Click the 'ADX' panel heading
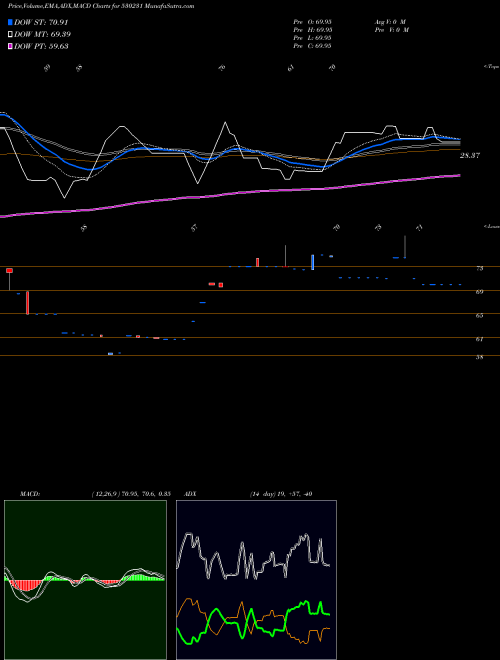The image size is (500, 660). coord(191,494)
